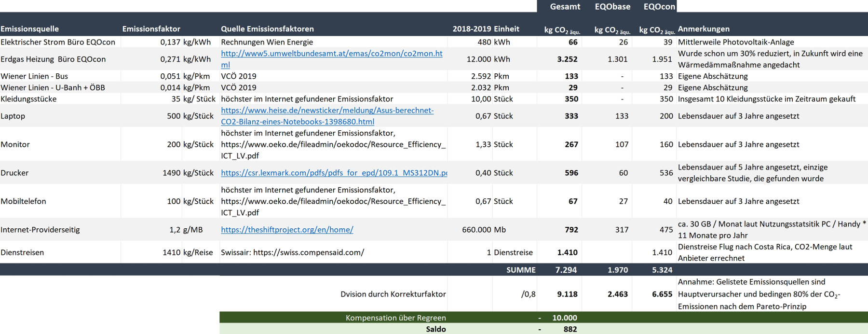Viewport: 868px width, 334px height.
Task: Open the heise.de Asus notebook link
Action: click(327, 111)
